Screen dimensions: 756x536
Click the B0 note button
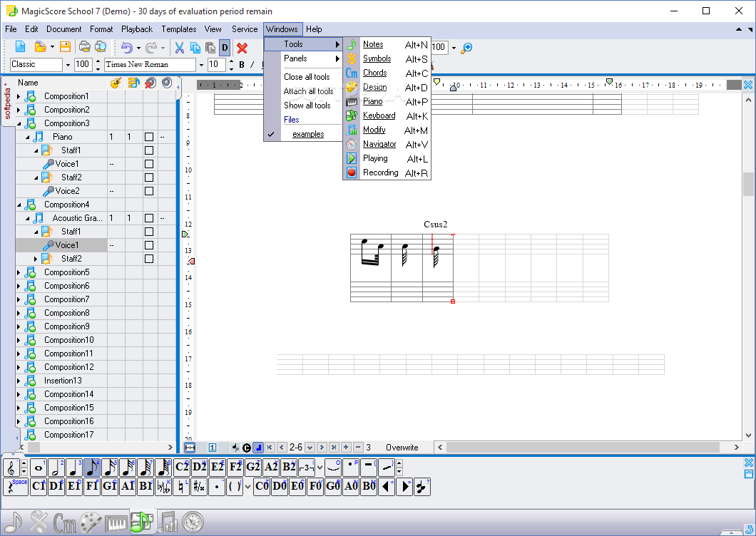(369, 486)
